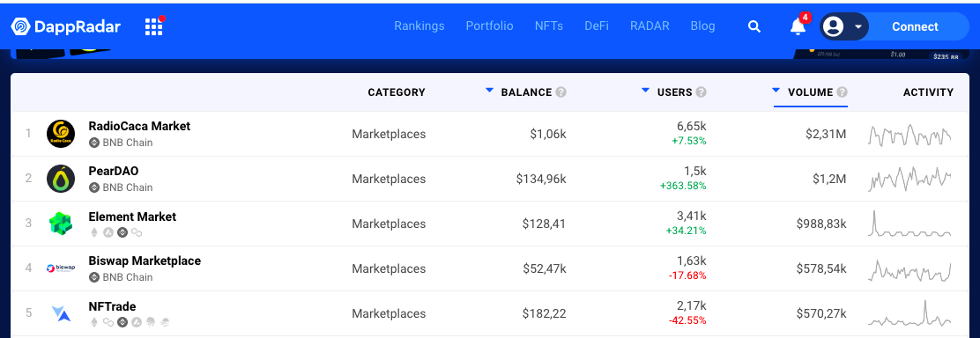Expand the user account dropdown arrow

(858, 27)
